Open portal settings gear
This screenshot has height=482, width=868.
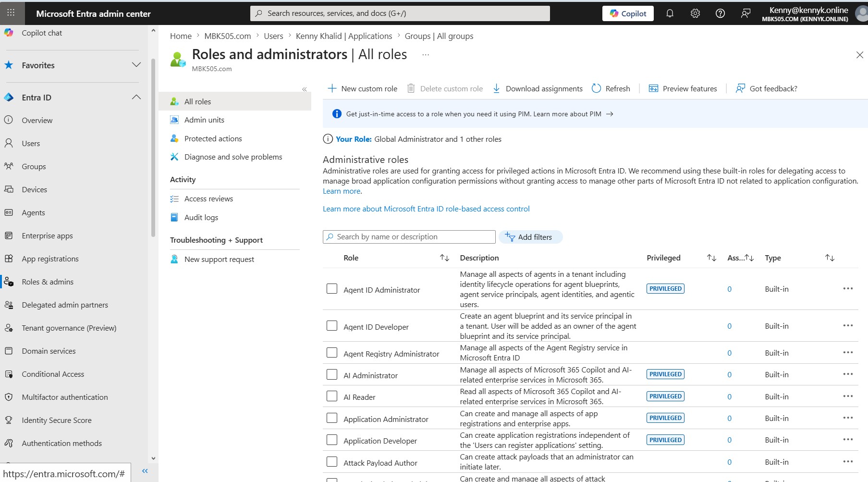(x=695, y=13)
